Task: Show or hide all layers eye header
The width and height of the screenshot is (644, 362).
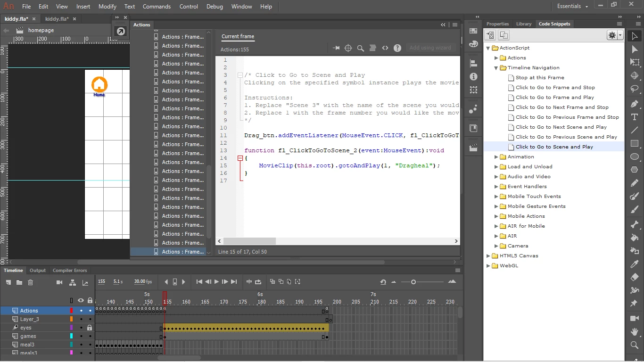Action: (81, 300)
